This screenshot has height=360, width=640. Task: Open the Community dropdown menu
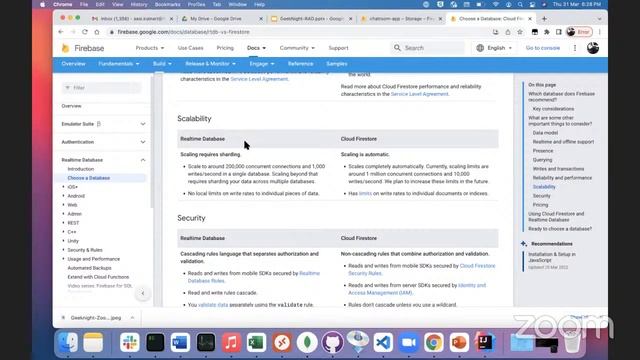point(297,48)
